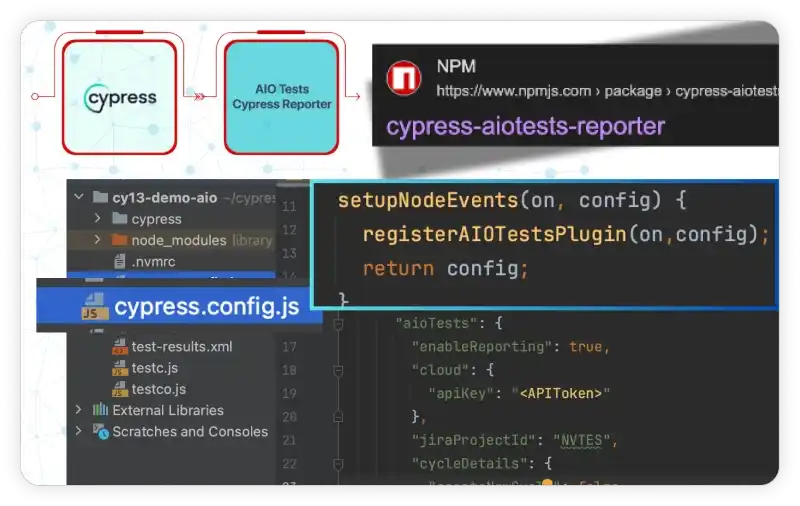Screen dimensions: 800x506
Task: Select the testc.js file icon
Action: pos(120,368)
